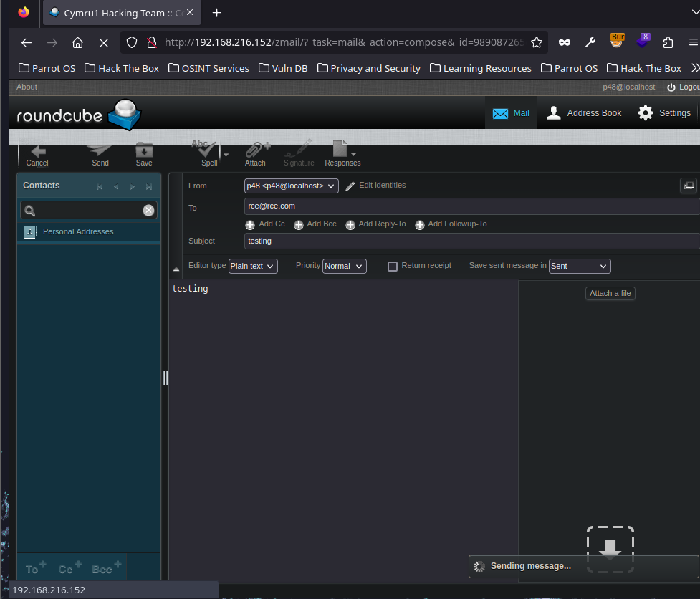
Task: Stop page loading with the X button
Action: [104, 42]
